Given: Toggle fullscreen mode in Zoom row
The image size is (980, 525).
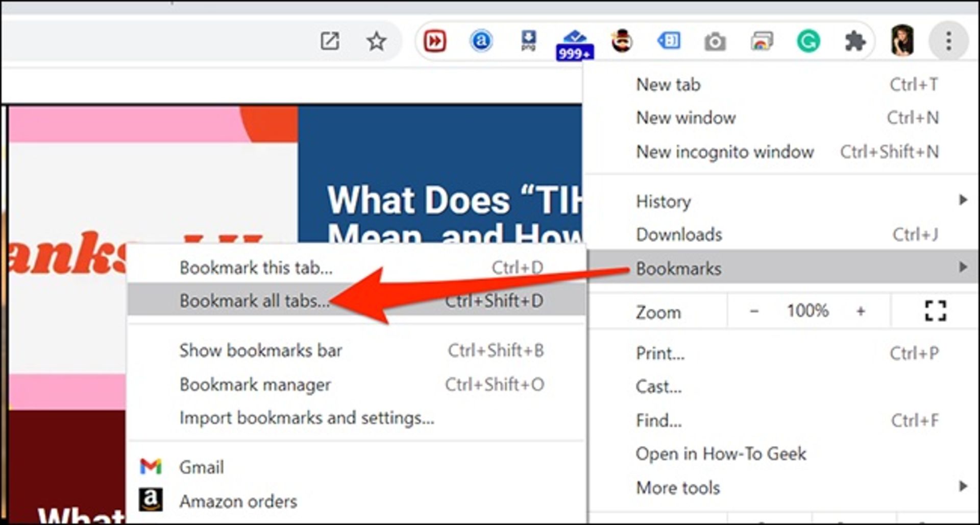Looking at the screenshot, I should (x=935, y=311).
